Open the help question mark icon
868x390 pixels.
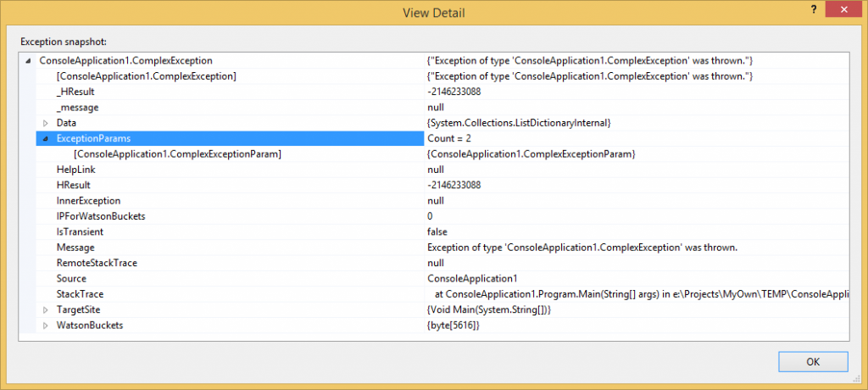coord(813,10)
